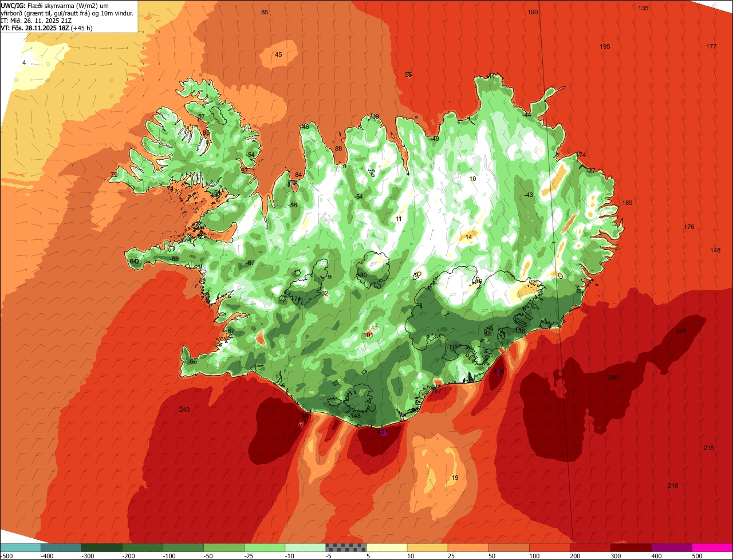Click the dark teal -400 to -300 legend swatch

tap(61, 547)
